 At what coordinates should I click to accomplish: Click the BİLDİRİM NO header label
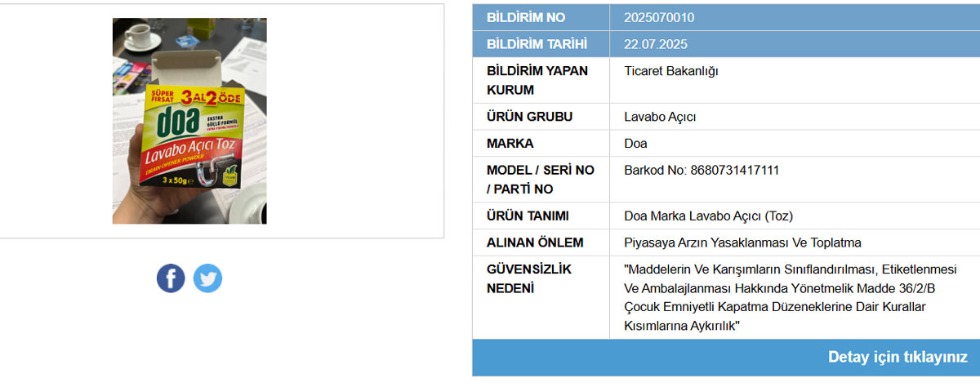coord(525,17)
